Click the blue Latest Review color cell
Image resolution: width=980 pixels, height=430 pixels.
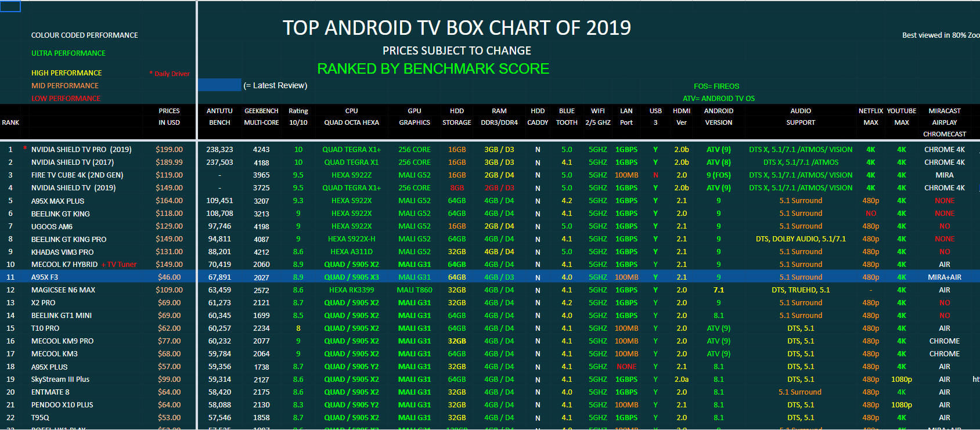click(219, 85)
